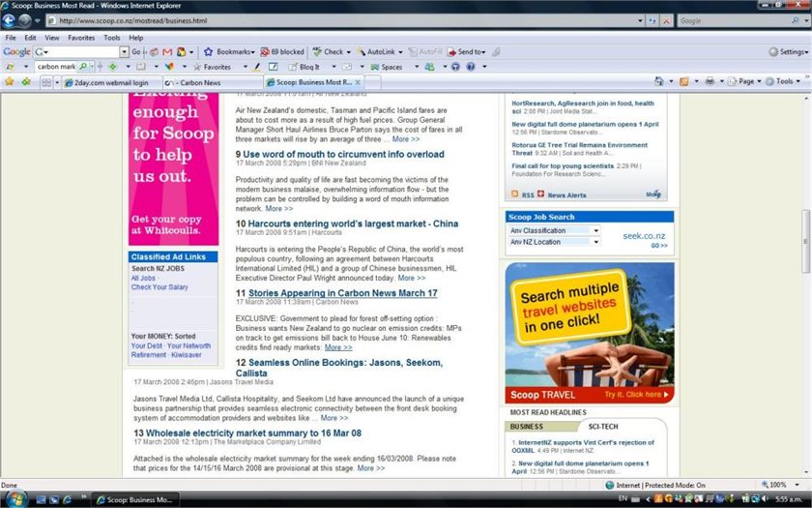The width and height of the screenshot is (812, 508).
Task: Click the RSS link under science headlines
Action: tap(527, 194)
